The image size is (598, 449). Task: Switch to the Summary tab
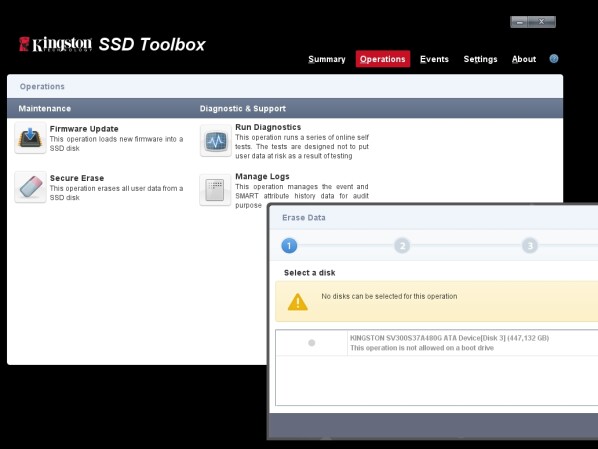coord(327,59)
